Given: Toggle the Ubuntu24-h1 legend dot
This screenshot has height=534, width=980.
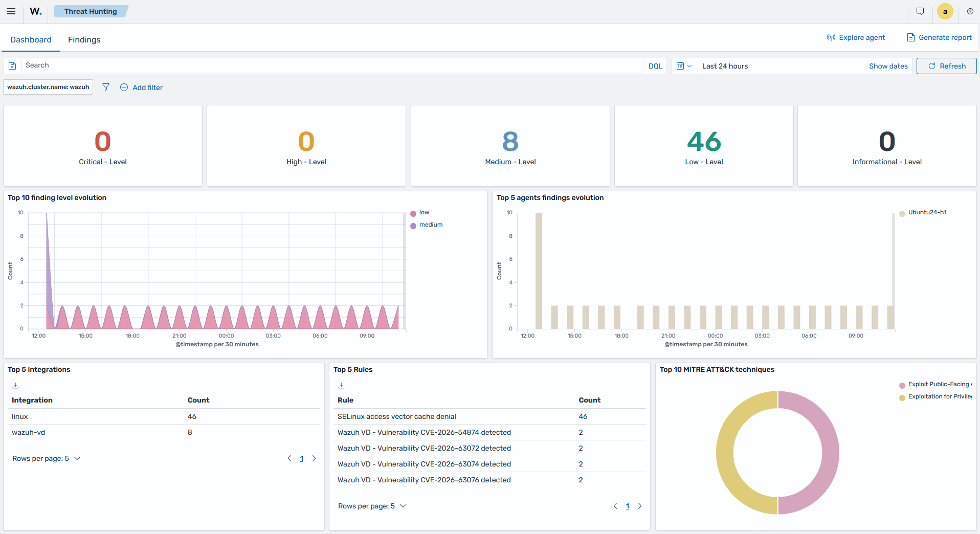Looking at the screenshot, I should (902, 213).
